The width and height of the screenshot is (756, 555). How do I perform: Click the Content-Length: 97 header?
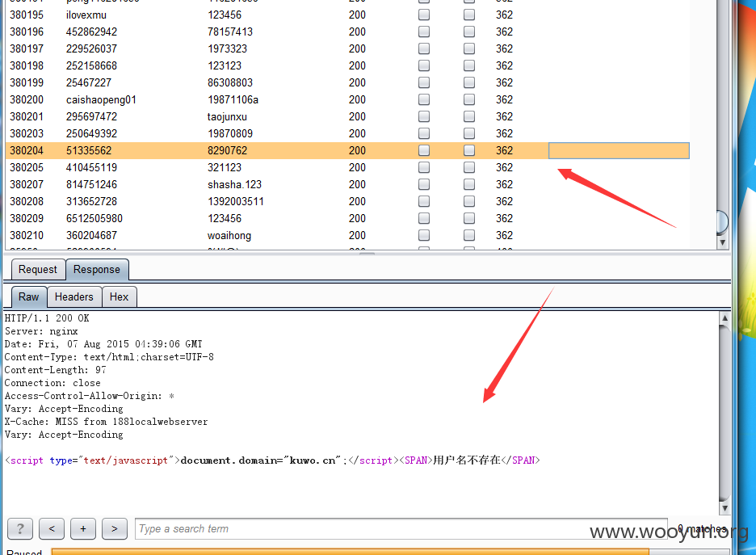56,370
